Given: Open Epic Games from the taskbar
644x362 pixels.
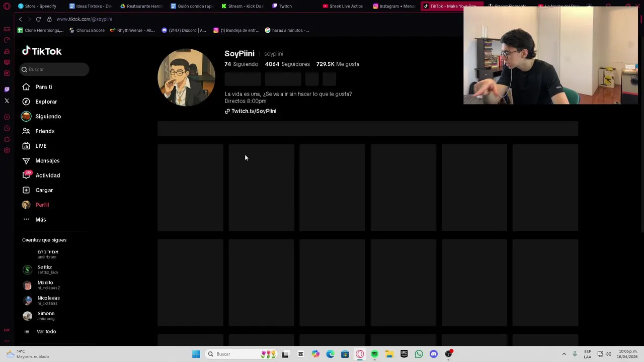Looking at the screenshot, I should pyautogui.click(x=404, y=354).
